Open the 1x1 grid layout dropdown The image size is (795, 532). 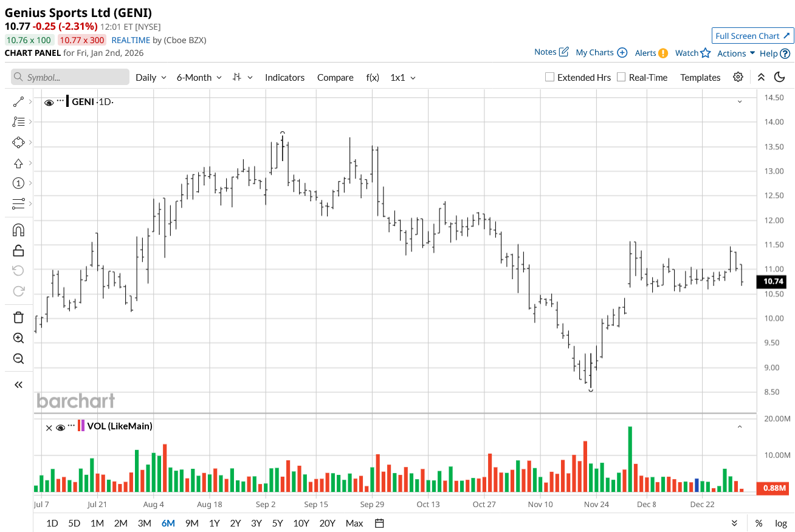[x=403, y=78]
